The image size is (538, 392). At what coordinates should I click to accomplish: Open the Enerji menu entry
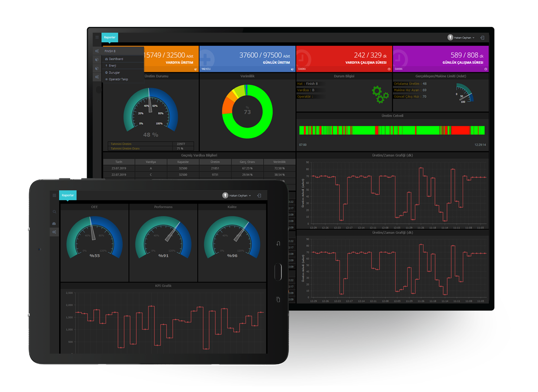pos(112,66)
